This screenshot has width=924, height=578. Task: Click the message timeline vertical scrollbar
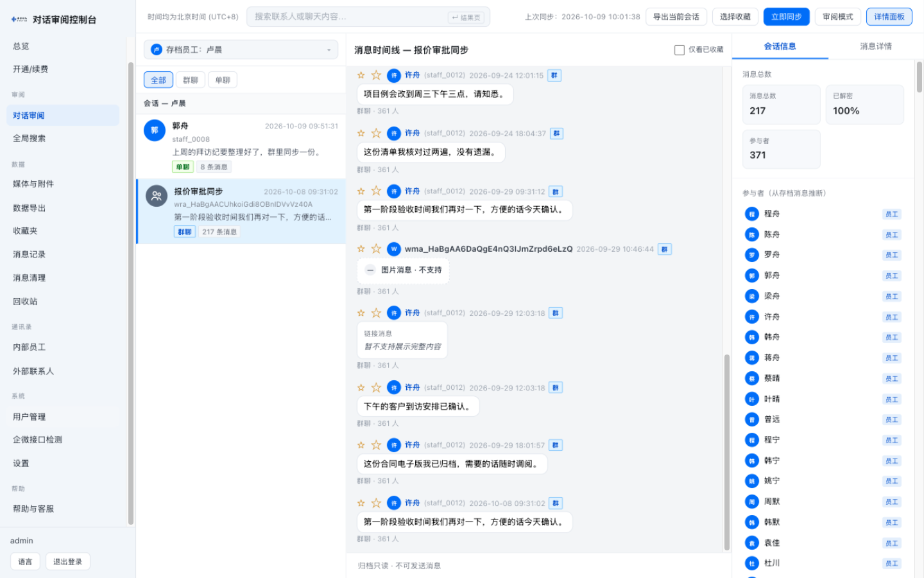(727, 452)
